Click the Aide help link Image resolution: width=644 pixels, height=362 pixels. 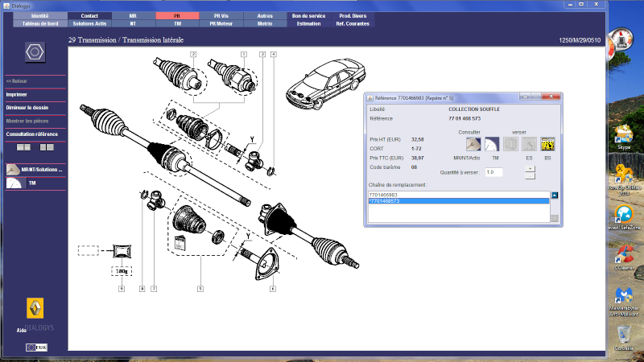tap(22, 330)
